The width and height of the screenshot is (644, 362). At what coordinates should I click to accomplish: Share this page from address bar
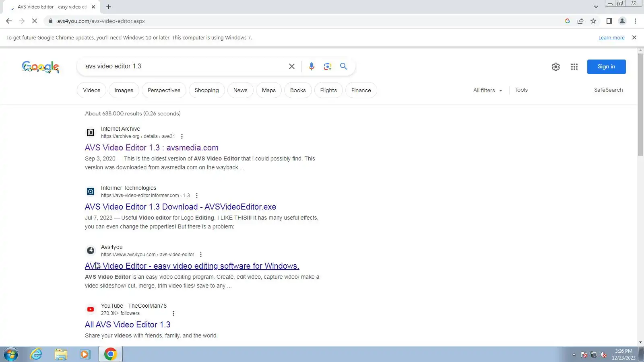pos(580,21)
